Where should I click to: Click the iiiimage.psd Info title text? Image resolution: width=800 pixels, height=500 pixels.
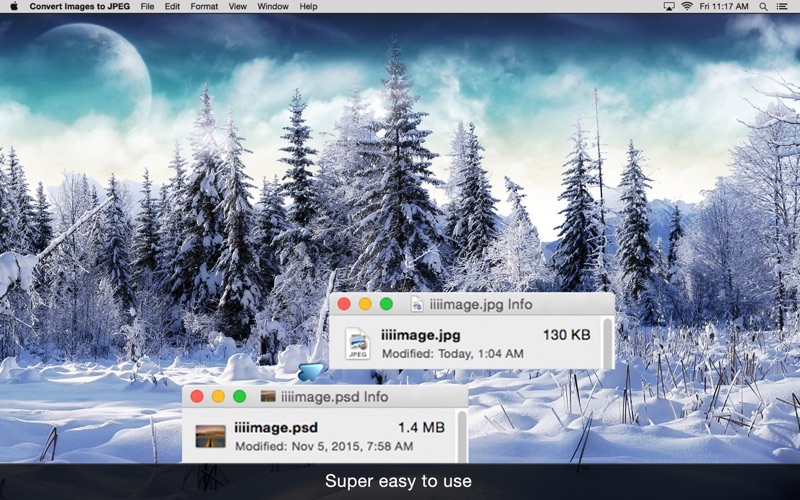pyautogui.click(x=335, y=397)
